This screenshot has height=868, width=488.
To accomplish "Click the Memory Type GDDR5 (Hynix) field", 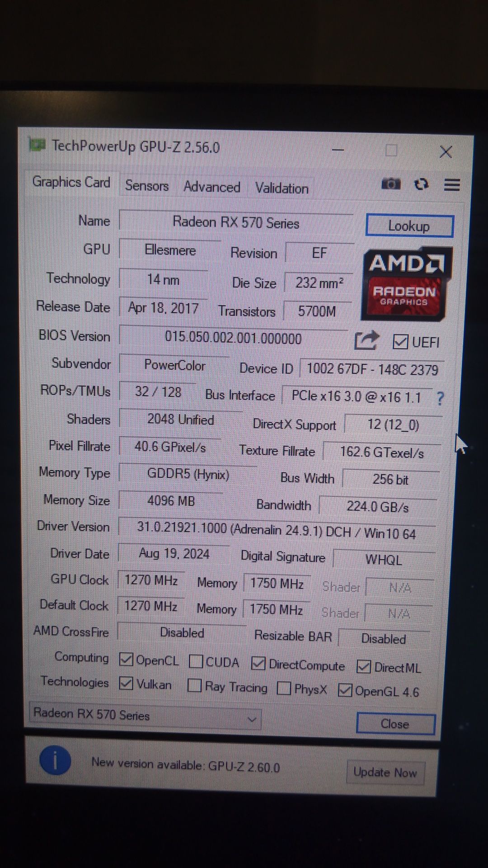I will pos(188,474).
